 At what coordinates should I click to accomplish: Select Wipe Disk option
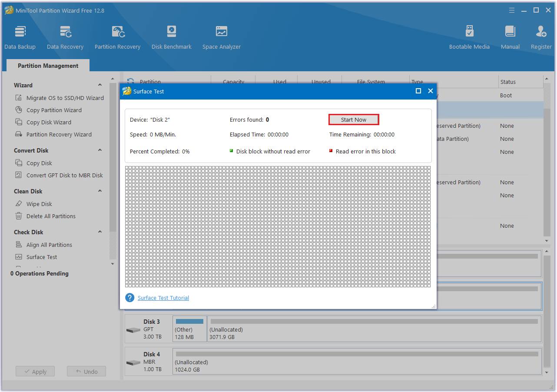tap(39, 204)
